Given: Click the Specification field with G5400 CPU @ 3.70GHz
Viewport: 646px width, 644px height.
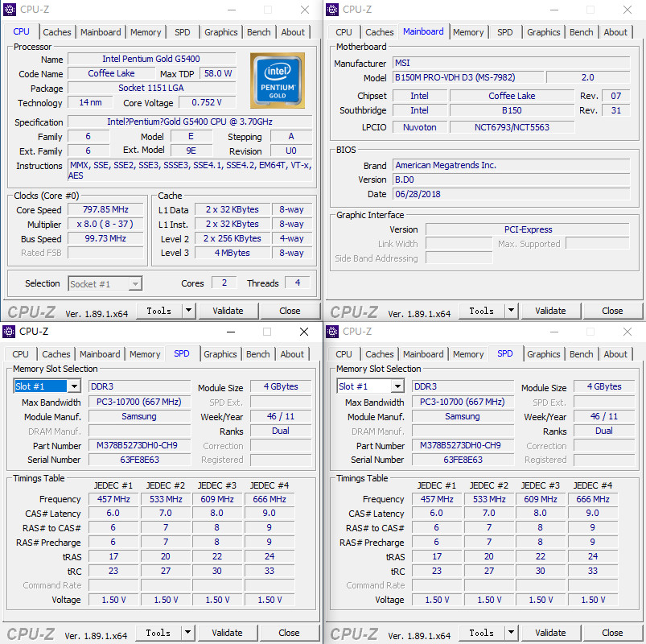Looking at the screenshot, I should pyautogui.click(x=190, y=122).
